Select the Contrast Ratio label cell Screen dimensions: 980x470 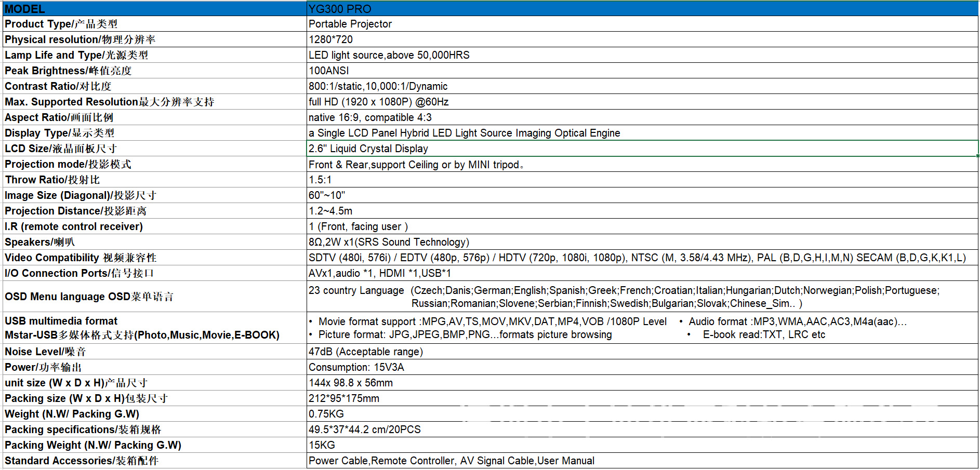(154, 86)
